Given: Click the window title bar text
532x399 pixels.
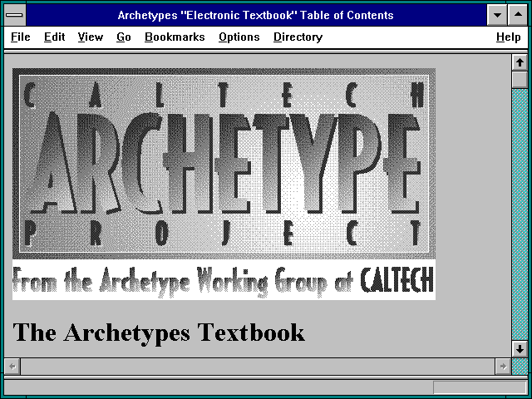Looking at the screenshot, I should (x=255, y=15).
